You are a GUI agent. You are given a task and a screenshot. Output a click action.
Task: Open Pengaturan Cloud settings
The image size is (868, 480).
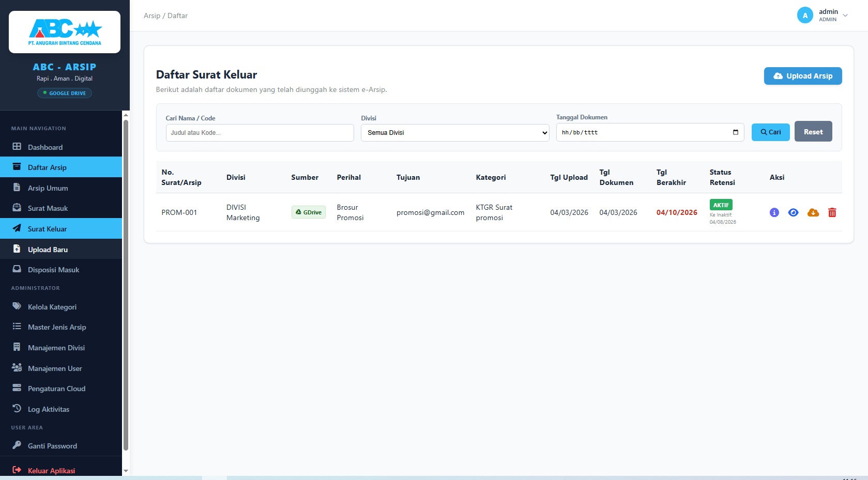tap(61, 388)
